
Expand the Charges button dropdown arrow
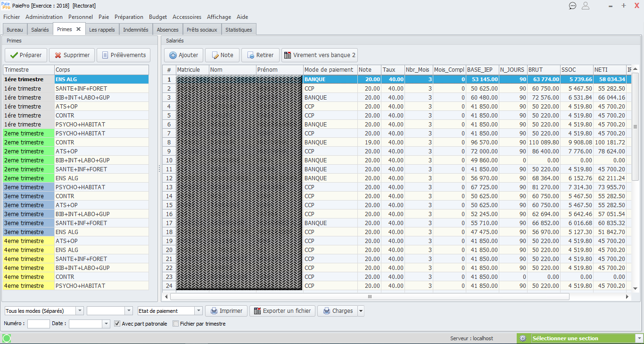[361, 311]
